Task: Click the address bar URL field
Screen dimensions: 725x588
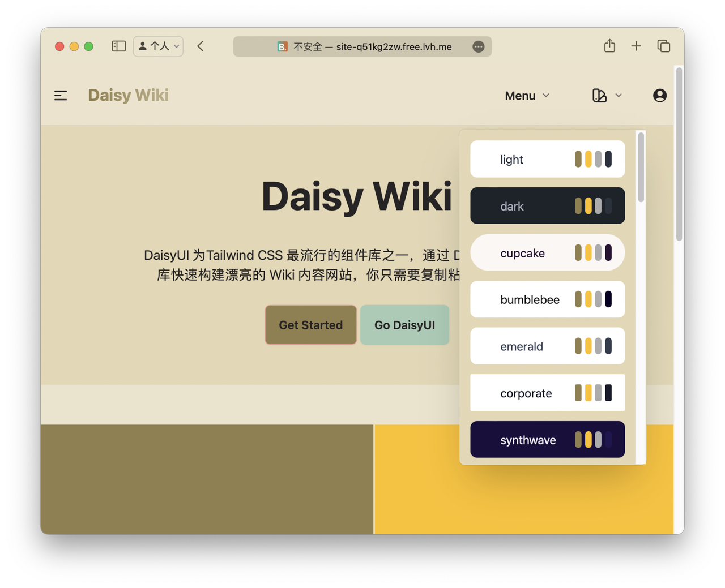Action: 362,46
